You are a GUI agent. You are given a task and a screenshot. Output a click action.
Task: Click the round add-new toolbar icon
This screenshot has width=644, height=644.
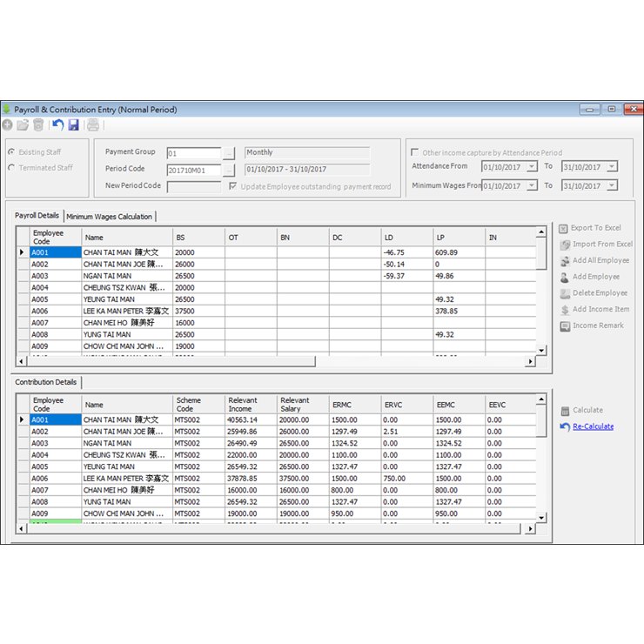[8, 125]
